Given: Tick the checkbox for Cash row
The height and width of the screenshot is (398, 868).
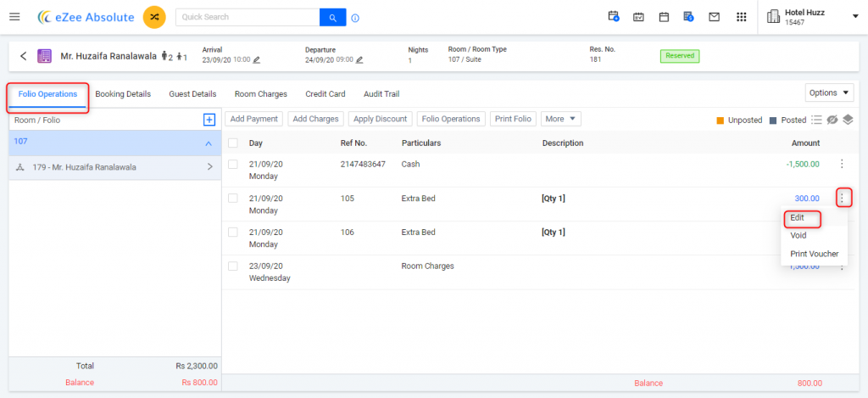Looking at the screenshot, I should coord(233,164).
